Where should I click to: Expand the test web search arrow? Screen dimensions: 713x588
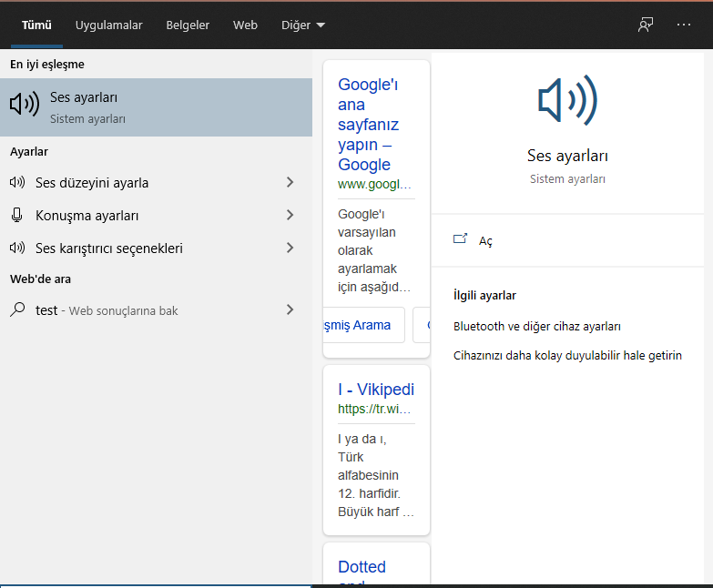(290, 310)
